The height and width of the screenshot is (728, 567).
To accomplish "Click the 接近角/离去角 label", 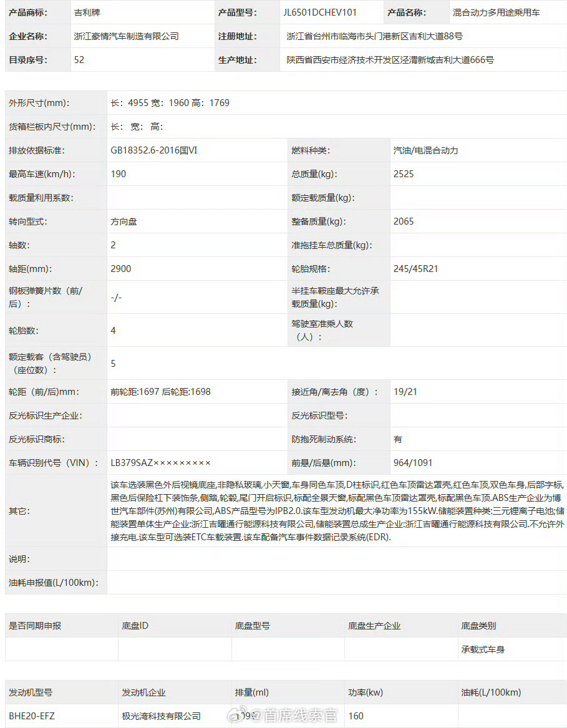I will coord(335,392).
